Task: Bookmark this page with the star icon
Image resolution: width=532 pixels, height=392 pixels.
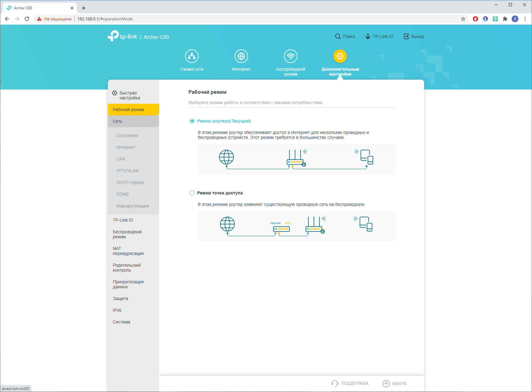Action: 463,19
